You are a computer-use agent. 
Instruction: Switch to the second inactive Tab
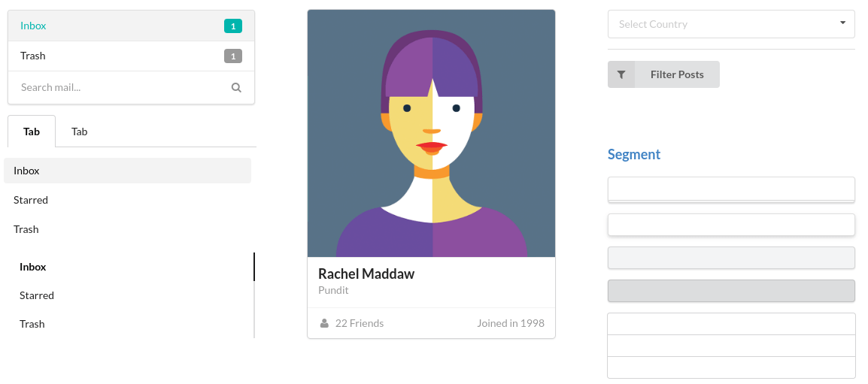[80, 132]
